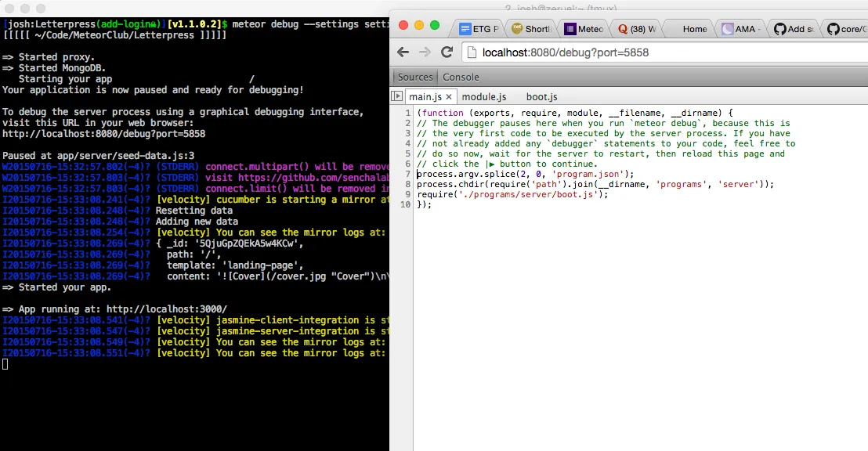Toggle a breakpoint on line 8
Viewport: 868px width, 451px height.
pyautogui.click(x=408, y=184)
